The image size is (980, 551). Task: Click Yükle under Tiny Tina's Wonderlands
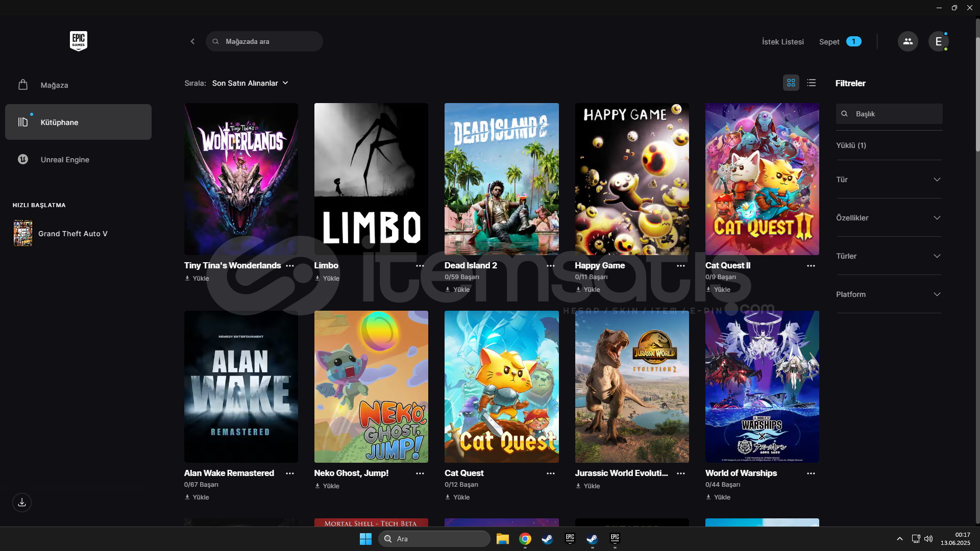[197, 279]
